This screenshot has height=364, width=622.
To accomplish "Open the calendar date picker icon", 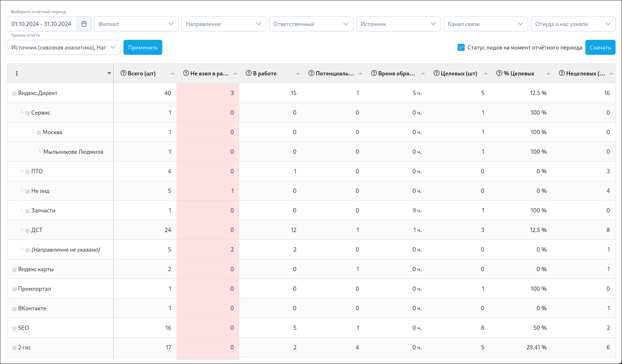I will click(x=84, y=24).
